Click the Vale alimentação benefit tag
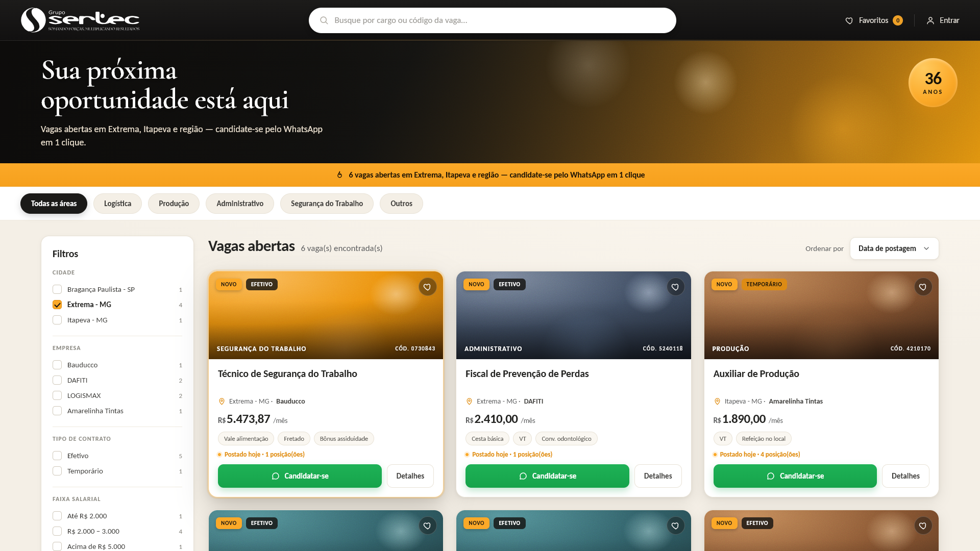Viewport: 980px width, 551px height. coord(246,439)
